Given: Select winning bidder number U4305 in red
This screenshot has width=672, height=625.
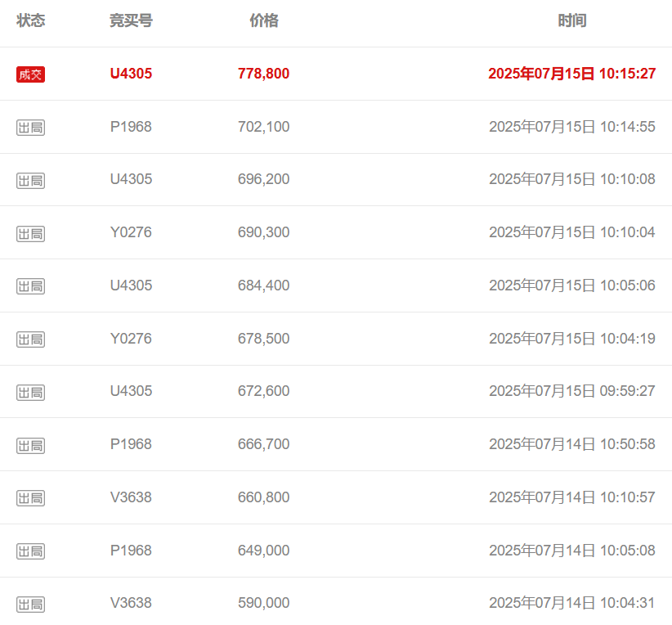Looking at the screenshot, I should click(131, 74).
